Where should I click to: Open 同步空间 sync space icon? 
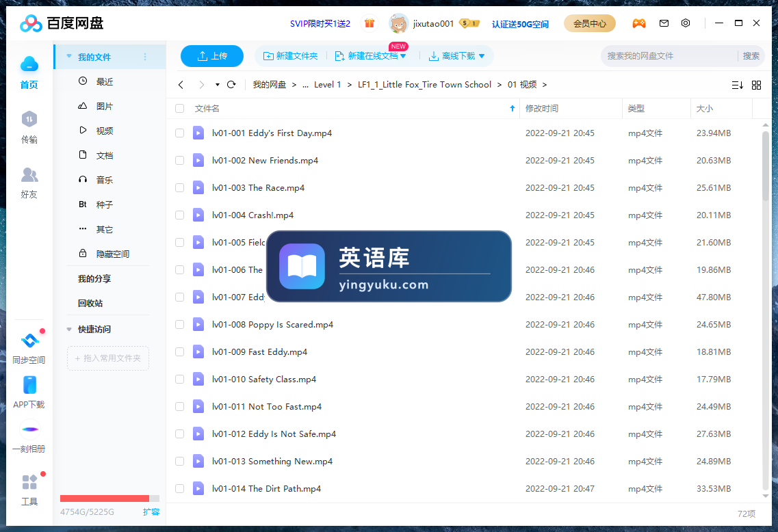(30, 340)
